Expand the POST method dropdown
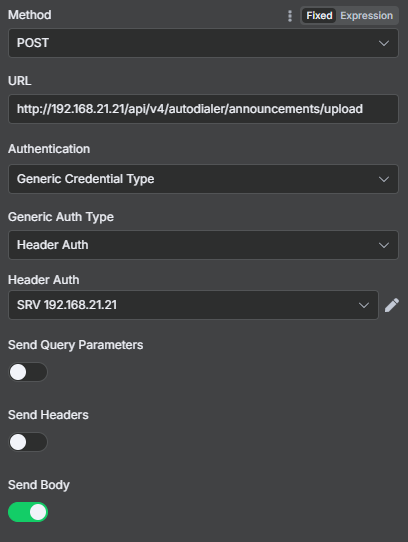The image size is (408, 542). pos(203,43)
